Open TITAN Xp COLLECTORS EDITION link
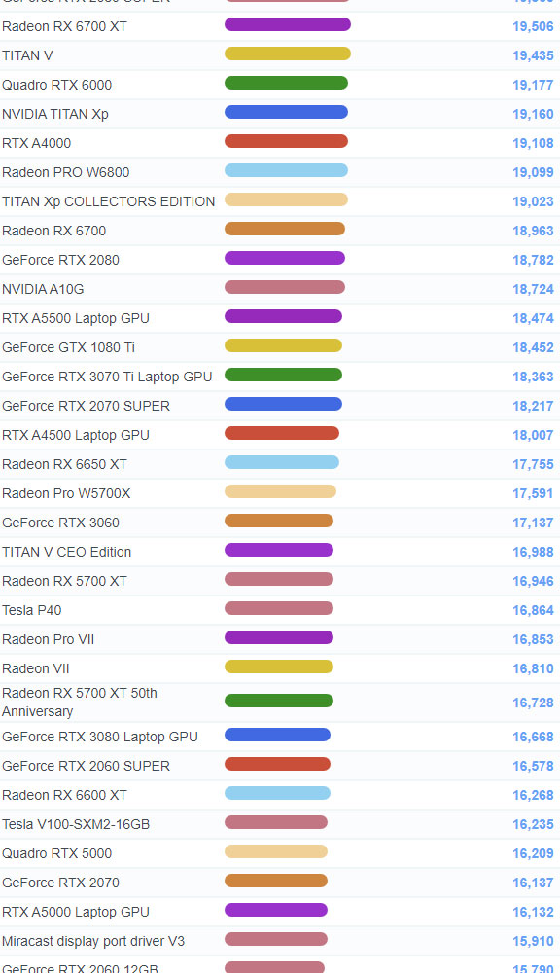Viewport: 560px width, 973px height. [x=109, y=201]
